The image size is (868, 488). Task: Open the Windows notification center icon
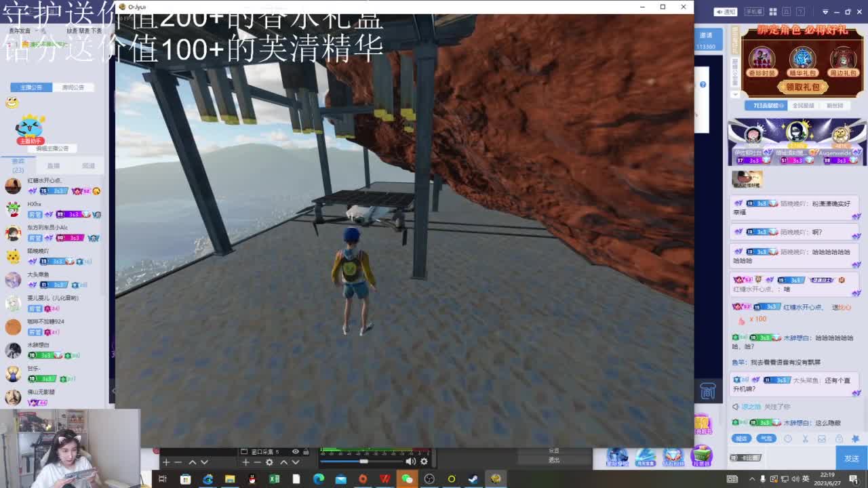coord(853,479)
